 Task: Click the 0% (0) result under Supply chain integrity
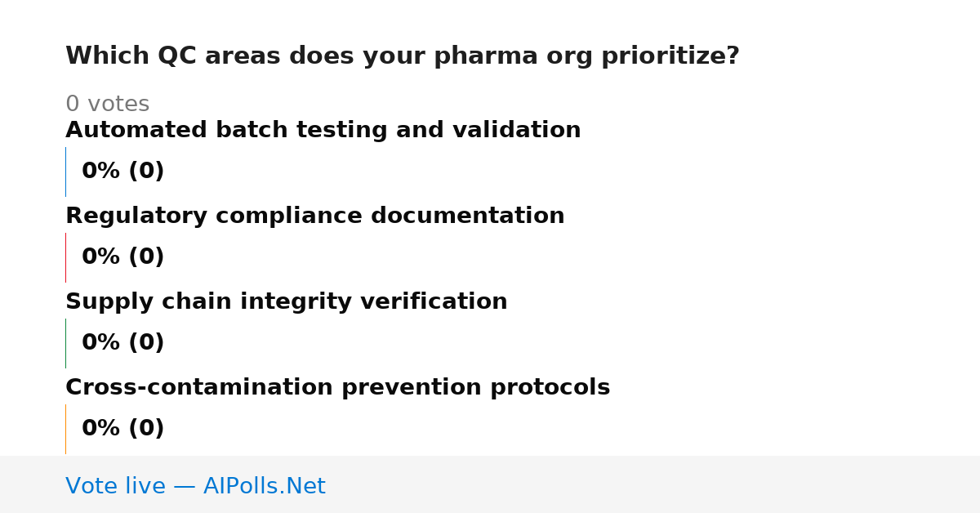click(122, 343)
